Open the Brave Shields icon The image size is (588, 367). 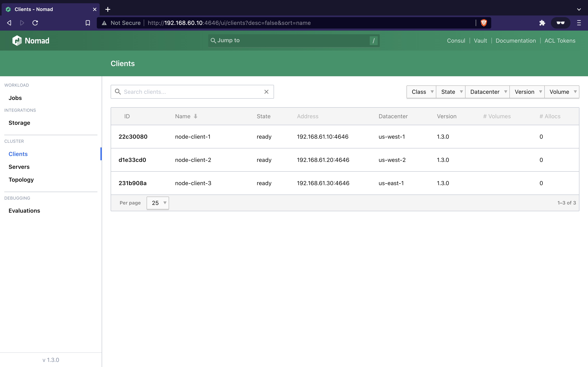[483, 23]
